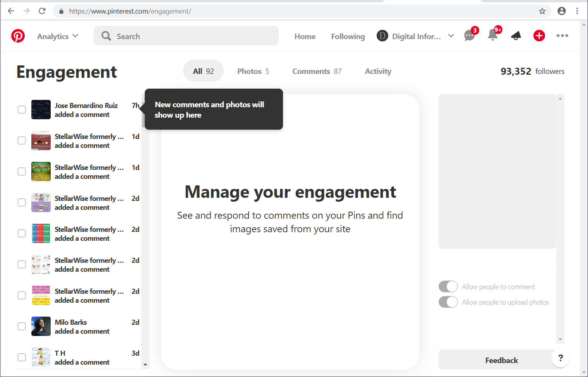The image size is (588, 377).
Task: Open the ellipsis more options icon
Action: [562, 36]
